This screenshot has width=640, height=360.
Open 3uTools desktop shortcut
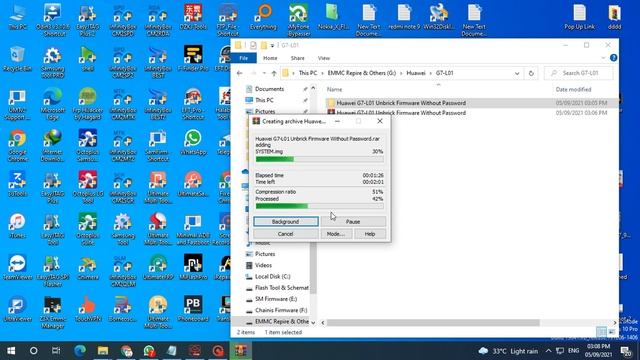[17, 184]
